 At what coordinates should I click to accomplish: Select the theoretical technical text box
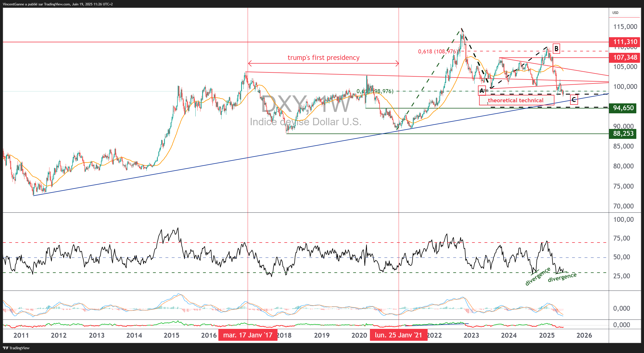click(x=516, y=100)
